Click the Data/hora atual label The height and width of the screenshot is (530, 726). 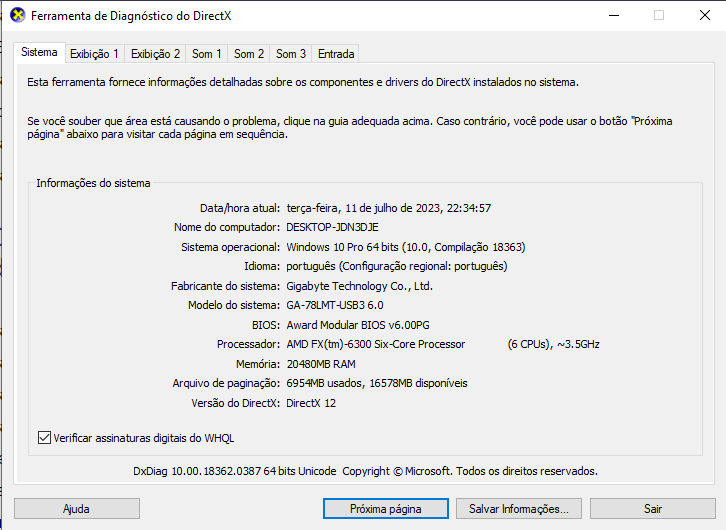(x=240, y=208)
